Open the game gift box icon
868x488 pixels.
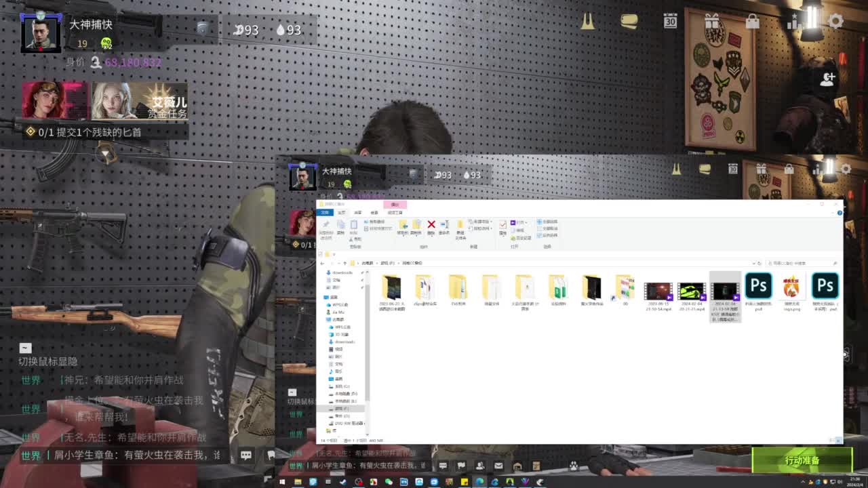[711, 21]
